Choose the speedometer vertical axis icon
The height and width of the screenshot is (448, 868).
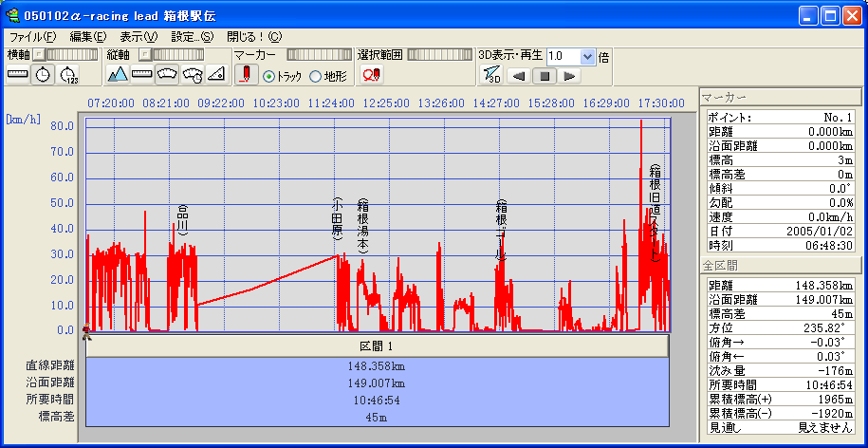coord(167,75)
